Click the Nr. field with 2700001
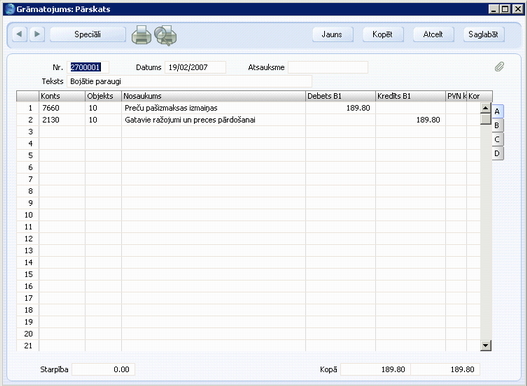527x386 pixels. point(88,67)
